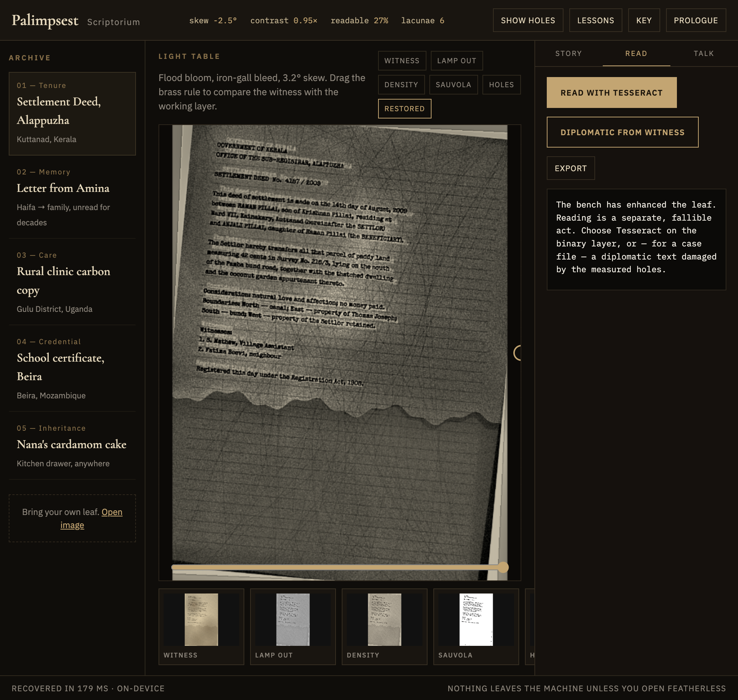Open the WITNESS thumbnail

pos(201,627)
